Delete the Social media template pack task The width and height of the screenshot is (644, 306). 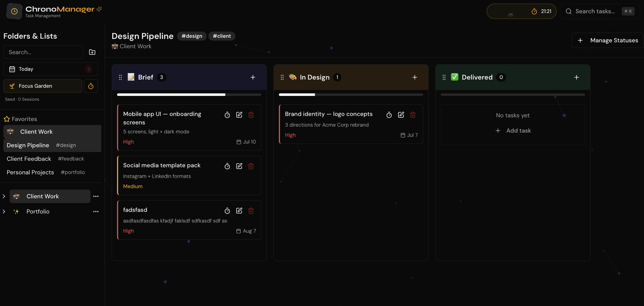point(251,166)
